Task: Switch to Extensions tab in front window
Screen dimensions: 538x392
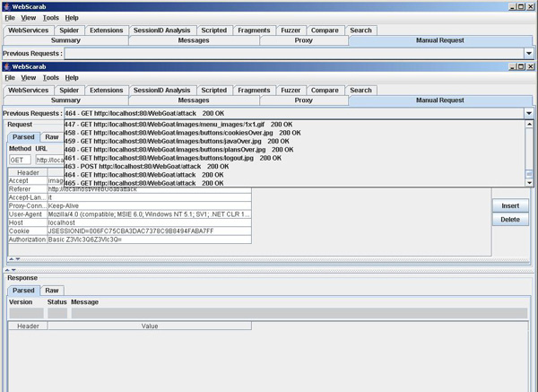Action: pyautogui.click(x=107, y=91)
